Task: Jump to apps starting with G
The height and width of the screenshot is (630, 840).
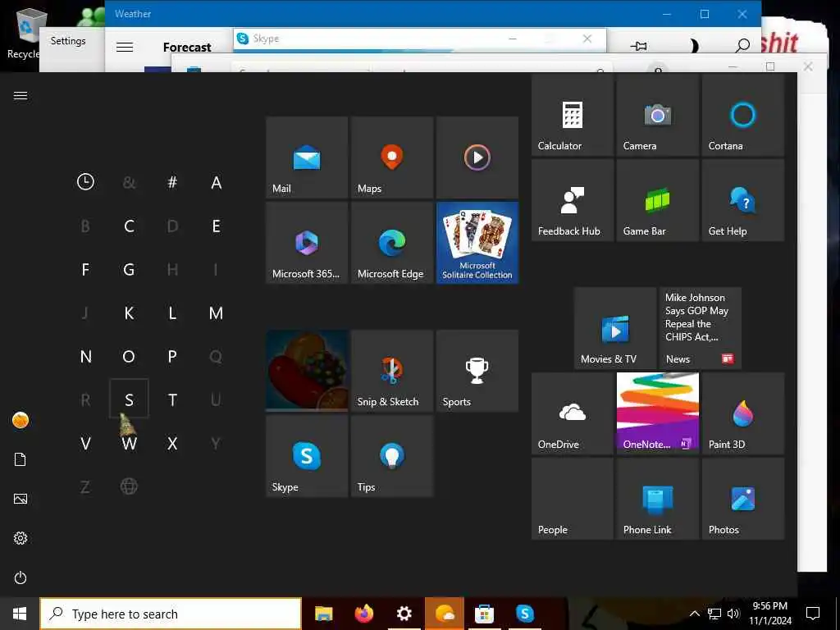Action: tap(129, 269)
